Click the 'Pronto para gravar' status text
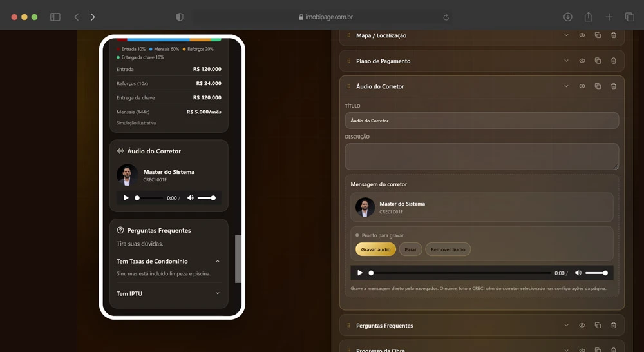This screenshot has width=644, height=352. pos(383,235)
